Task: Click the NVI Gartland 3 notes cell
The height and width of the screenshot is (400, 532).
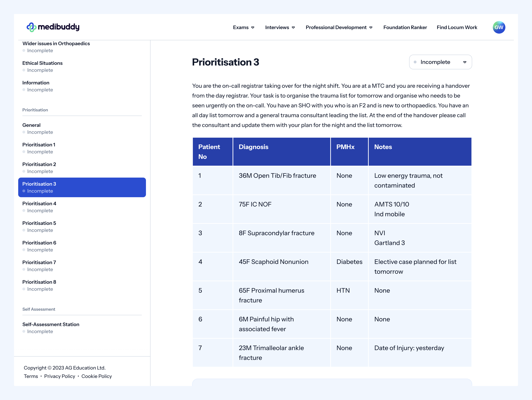Action: coord(420,238)
